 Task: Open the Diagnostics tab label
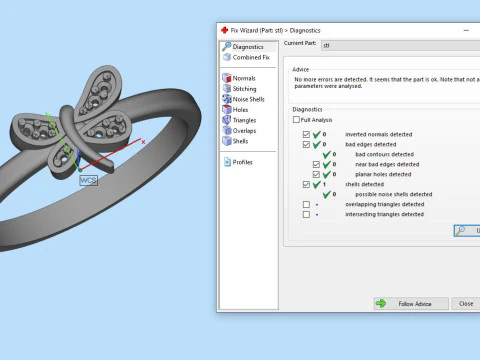pos(248,47)
